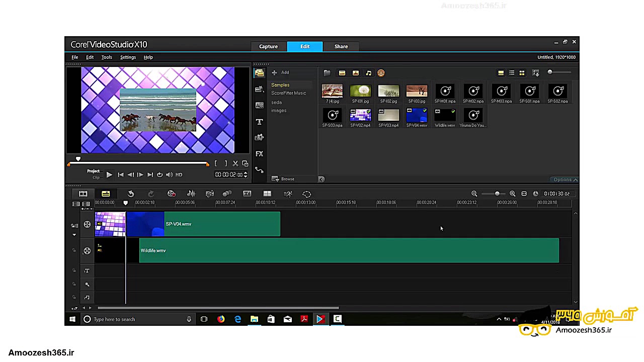
Task: Toggle audio files visibility in library
Action: [x=368, y=73]
